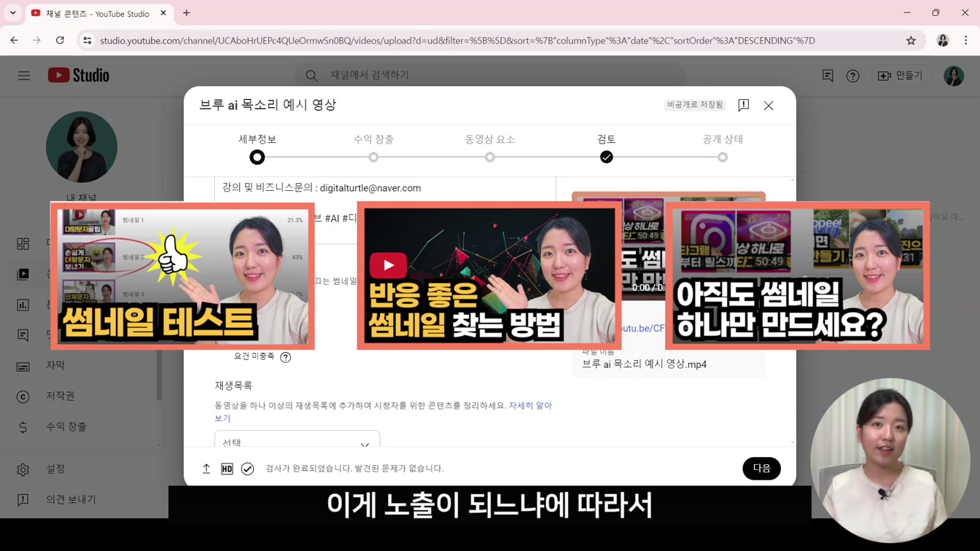This screenshot has height=551, width=980.
Task: Reload the page in Chrome
Action: [x=60, y=41]
